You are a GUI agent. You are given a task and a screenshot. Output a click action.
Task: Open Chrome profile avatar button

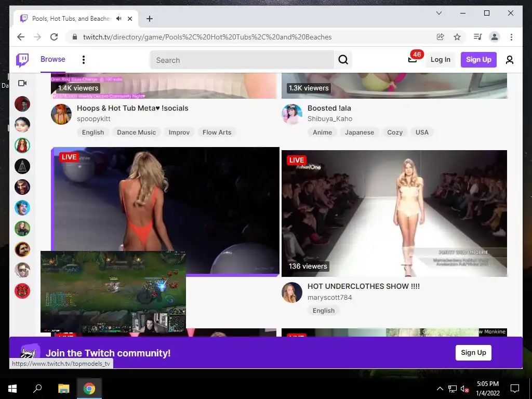point(495,37)
